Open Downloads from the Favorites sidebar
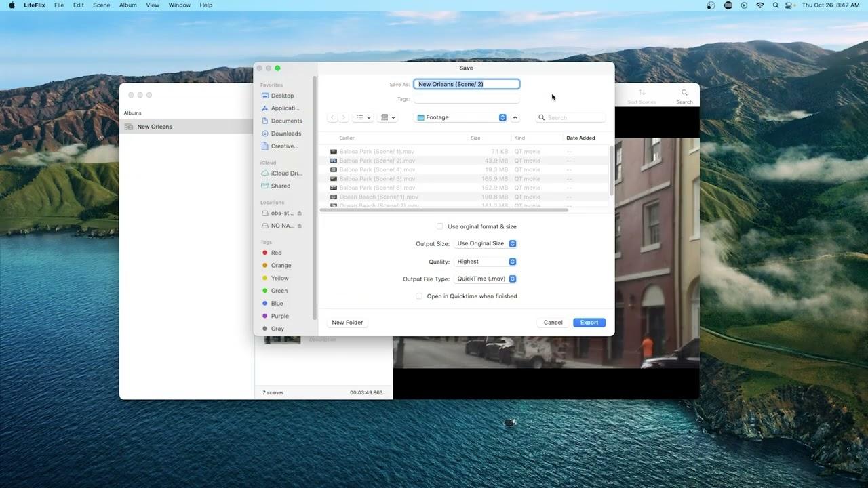 (x=285, y=134)
